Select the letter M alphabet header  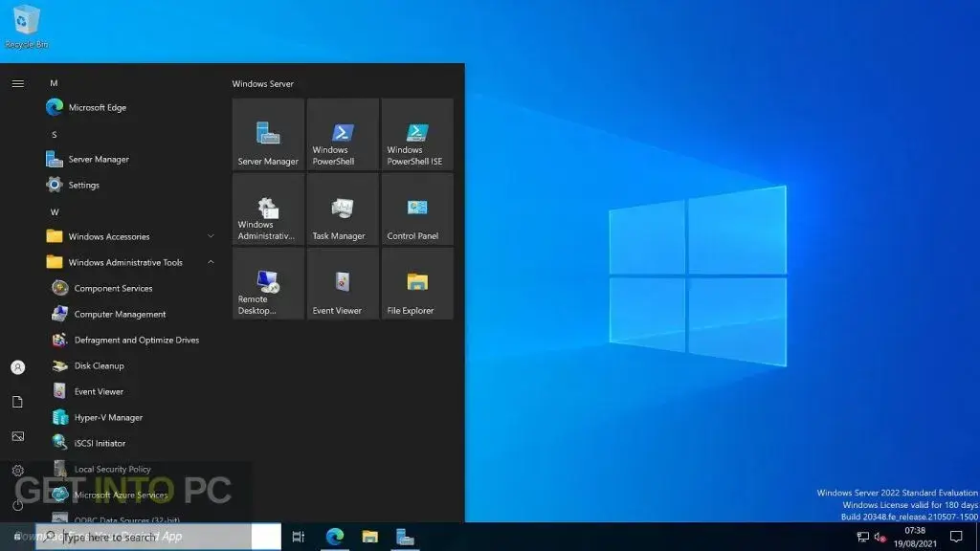point(54,83)
